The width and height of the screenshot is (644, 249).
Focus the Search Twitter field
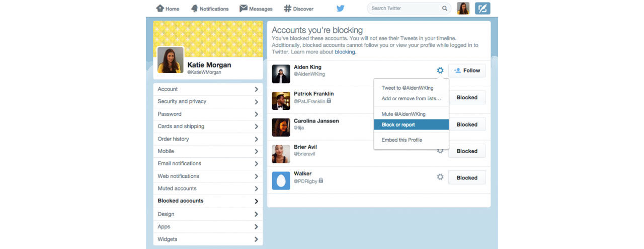(x=409, y=8)
